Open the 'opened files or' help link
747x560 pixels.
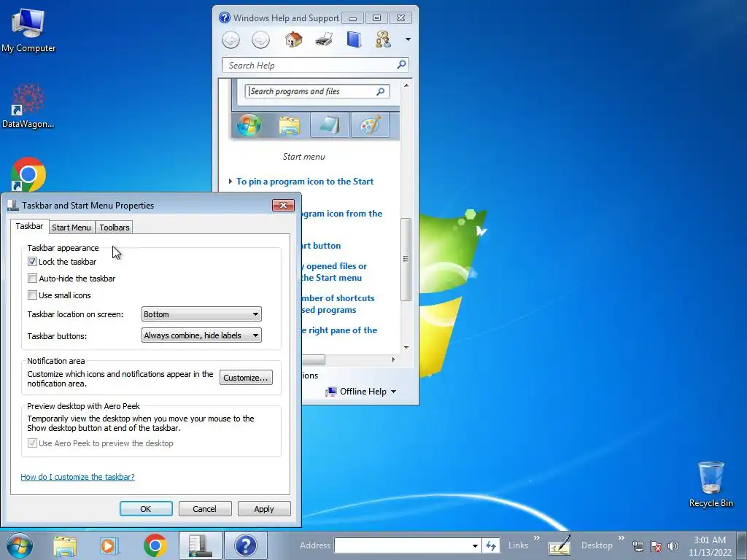click(x=334, y=272)
